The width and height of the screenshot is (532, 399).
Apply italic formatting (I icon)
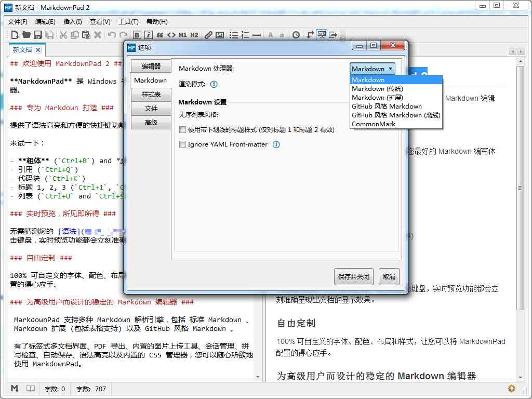click(148, 35)
